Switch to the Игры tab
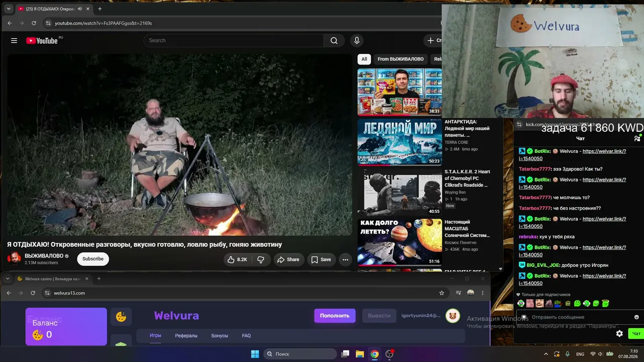644x362 pixels. coord(155,335)
